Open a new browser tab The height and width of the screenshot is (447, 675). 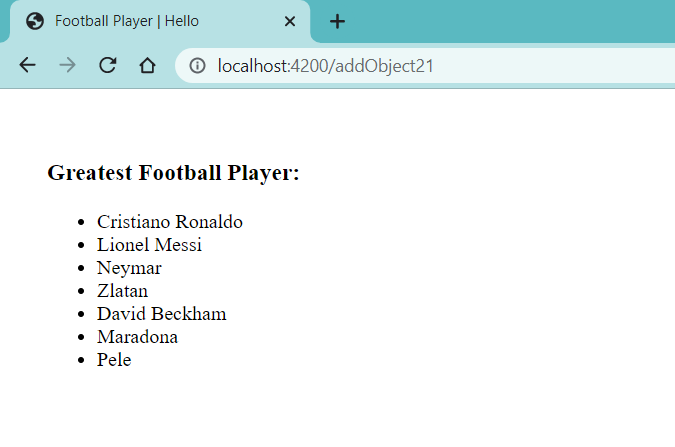pos(338,21)
